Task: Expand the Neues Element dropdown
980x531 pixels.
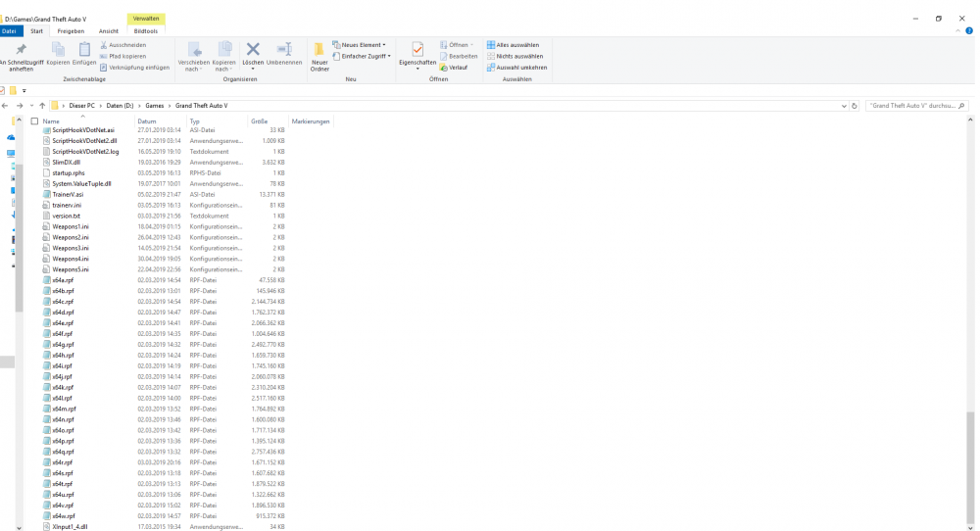Action: [362, 45]
